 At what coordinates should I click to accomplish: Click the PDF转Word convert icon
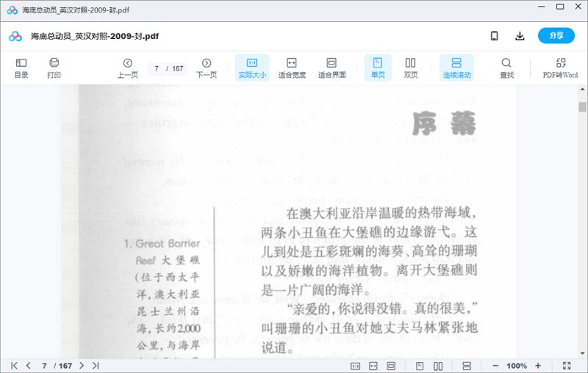(x=560, y=68)
